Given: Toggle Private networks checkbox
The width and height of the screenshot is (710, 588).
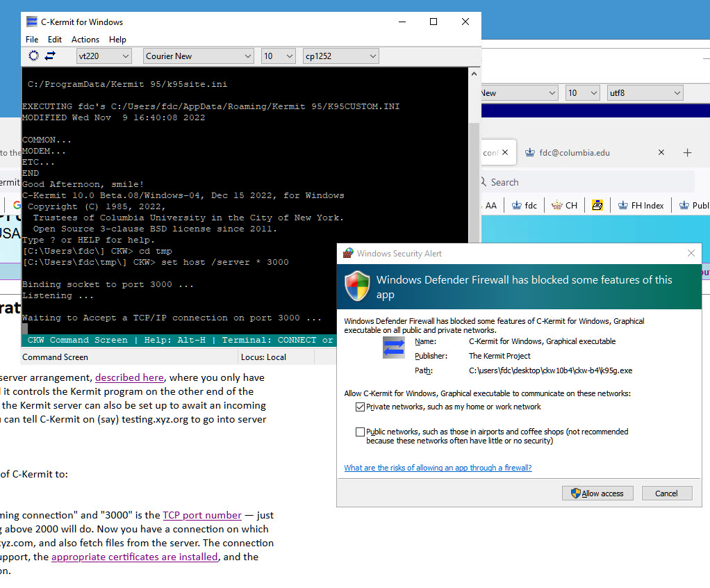Looking at the screenshot, I should (360, 407).
